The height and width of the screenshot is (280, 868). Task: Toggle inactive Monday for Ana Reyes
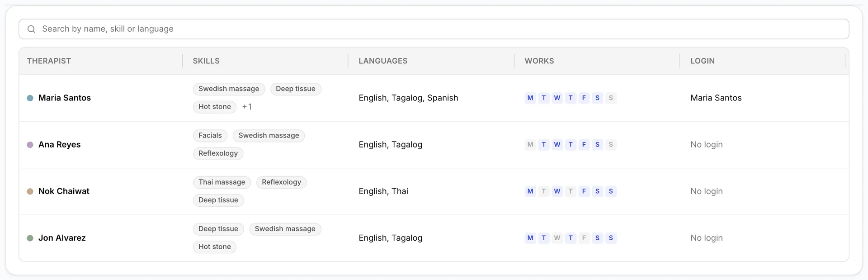(530, 145)
